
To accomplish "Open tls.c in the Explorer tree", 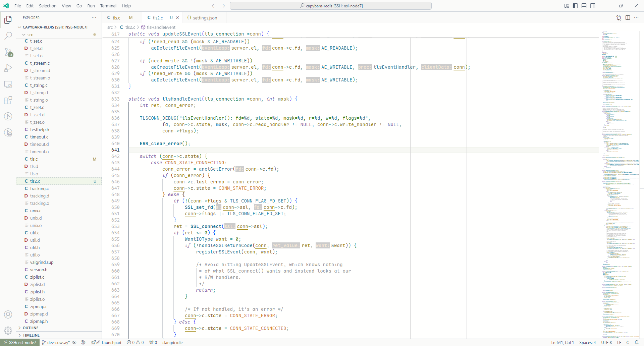I will [x=59, y=159].
